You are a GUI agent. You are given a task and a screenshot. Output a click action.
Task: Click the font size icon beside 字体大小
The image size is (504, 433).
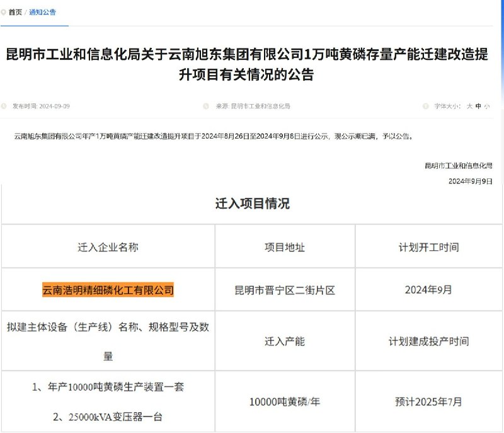pyautogui.click(x=426, y=106)
